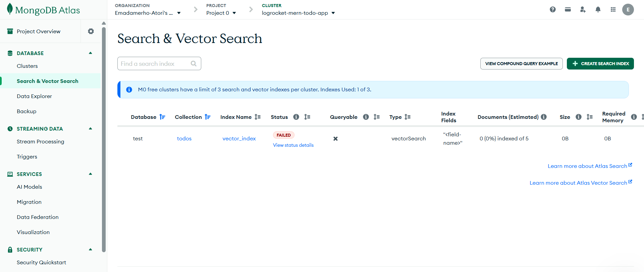Sort by Database column icon
644x272 pixels.
pyautogui.click(x=162, y=117)
